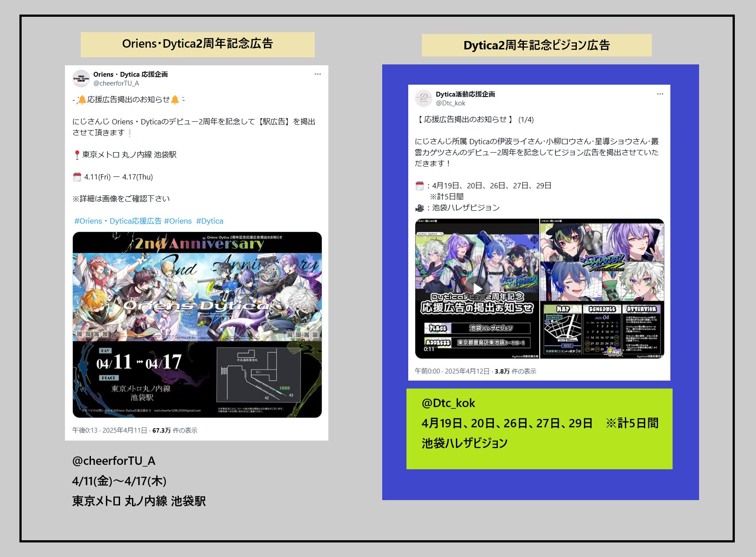Click the pinned 東京メトロ 丸ノ内線 池袋駅 line in tweet
This screenshot has height=557, width=756.
[125, 154]
